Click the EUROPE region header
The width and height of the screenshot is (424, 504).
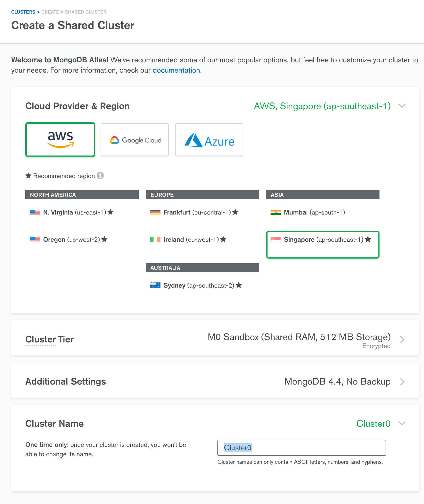(x=202, y=195)
